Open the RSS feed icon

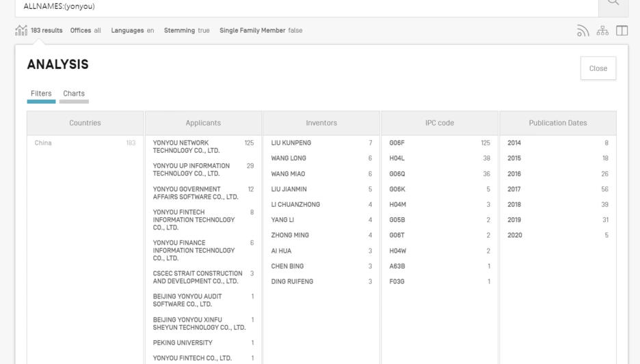[x=583, y=31]
